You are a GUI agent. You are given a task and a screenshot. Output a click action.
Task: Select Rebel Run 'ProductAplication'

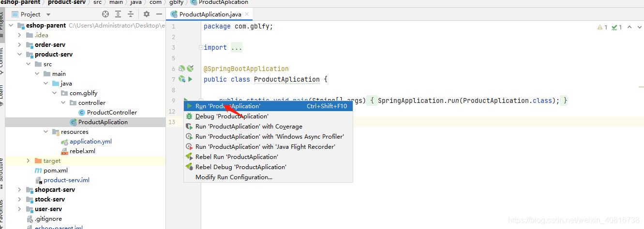point(268,157)
